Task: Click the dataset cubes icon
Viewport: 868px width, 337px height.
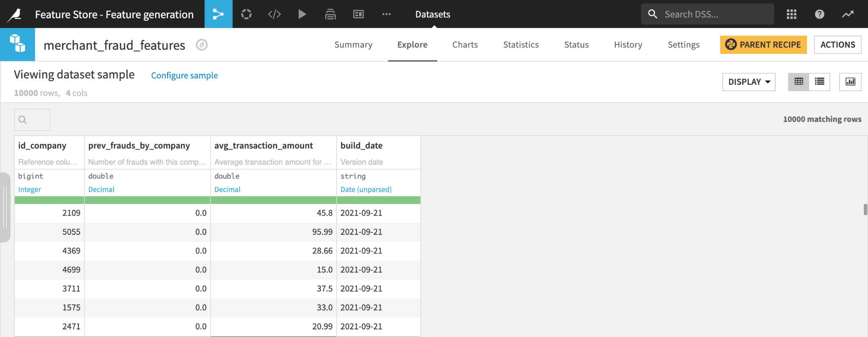Action: click(17, 44)
